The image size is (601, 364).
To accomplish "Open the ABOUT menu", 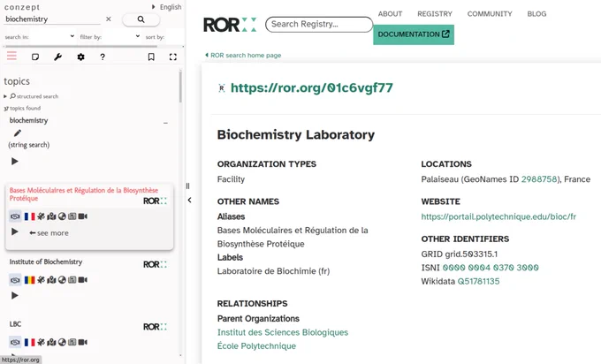I will (x=390, y=14).
